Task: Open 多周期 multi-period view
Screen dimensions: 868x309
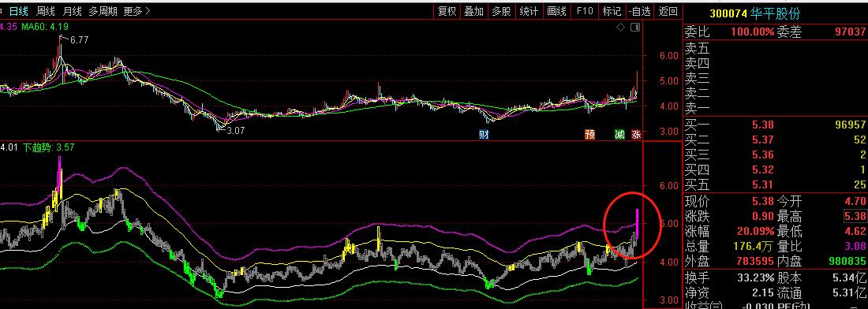Action: 103,10
